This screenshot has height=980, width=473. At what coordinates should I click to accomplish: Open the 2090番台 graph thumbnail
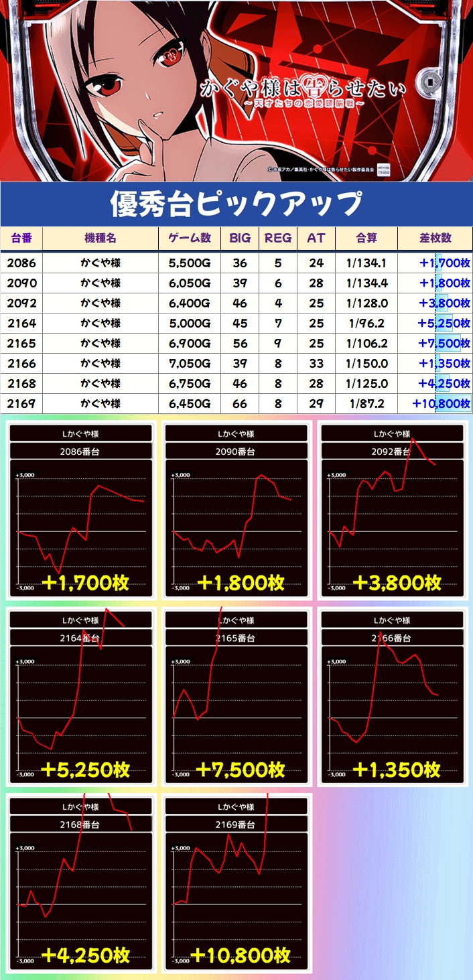[x=236, y=511]
